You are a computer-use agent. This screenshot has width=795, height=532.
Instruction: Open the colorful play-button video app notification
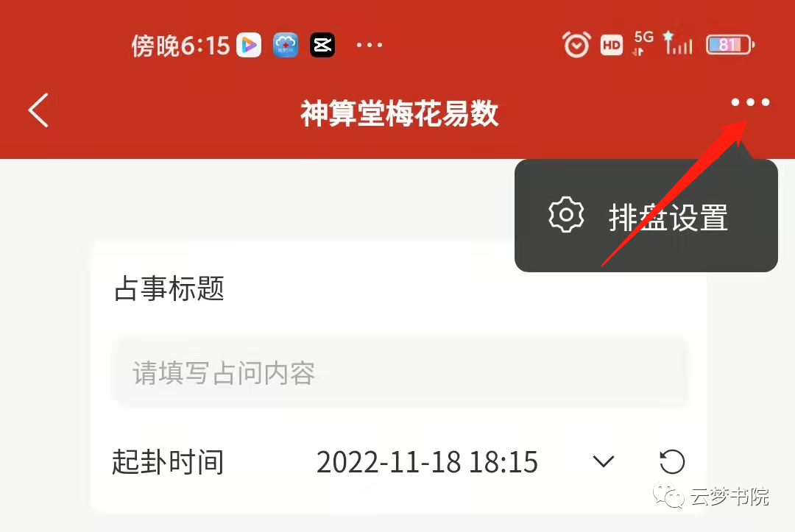coord(249,45)
